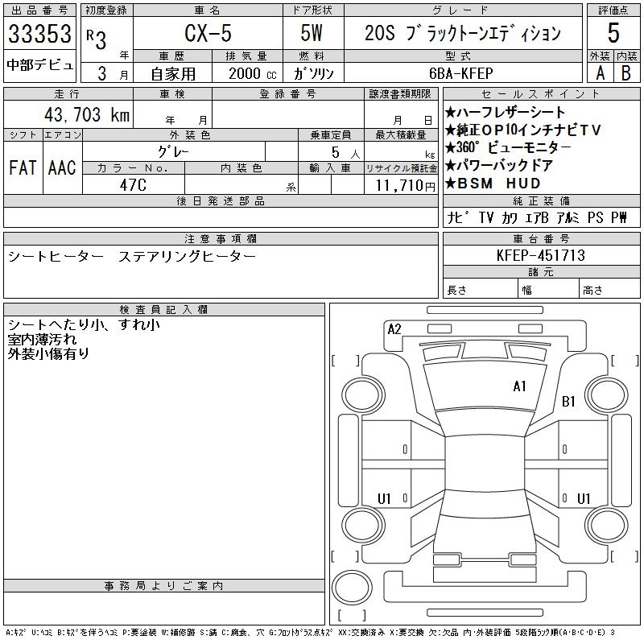Click the recycle deposit 11,710円
Viewport: 644px width, 644px height.
point(405,185)
